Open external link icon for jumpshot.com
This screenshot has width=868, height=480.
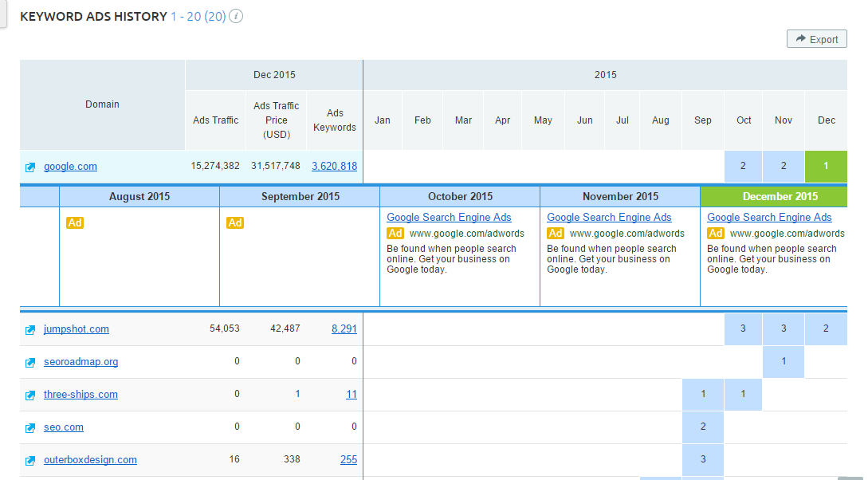(x=30, y=330)
